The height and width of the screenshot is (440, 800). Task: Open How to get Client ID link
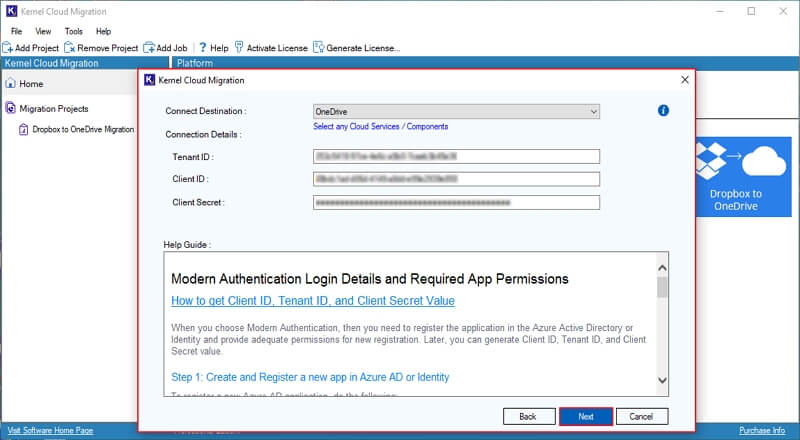point(313,301)
